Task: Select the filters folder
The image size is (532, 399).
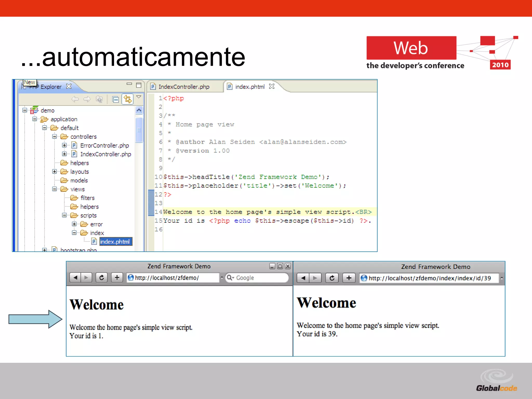Action: (87, 198)
